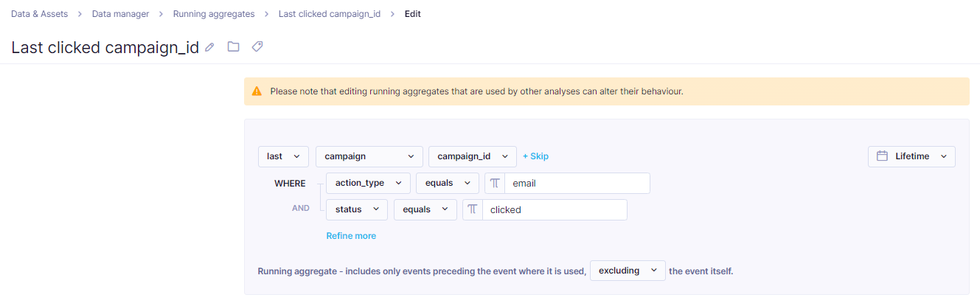Viewport: 980px width, 306px height.
Task: Click the 'email' value input field
Action: click(x=576, y=183)
